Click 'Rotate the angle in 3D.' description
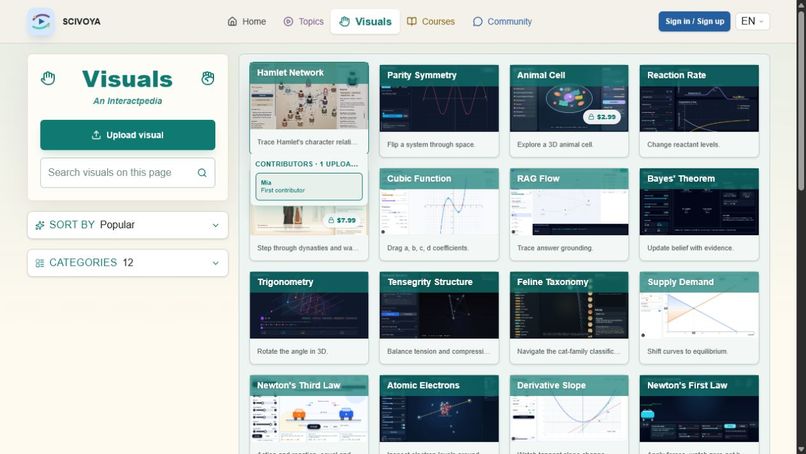Image resolution: width=806 pixels, height=454 pixels. pyautogui.click(x=292, y=352)
